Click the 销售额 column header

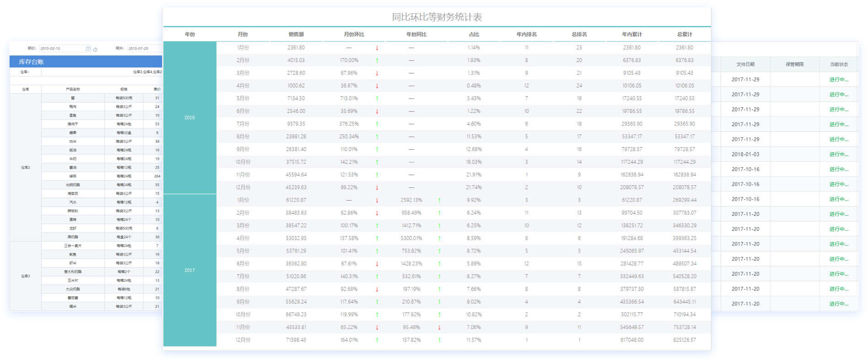296,34
